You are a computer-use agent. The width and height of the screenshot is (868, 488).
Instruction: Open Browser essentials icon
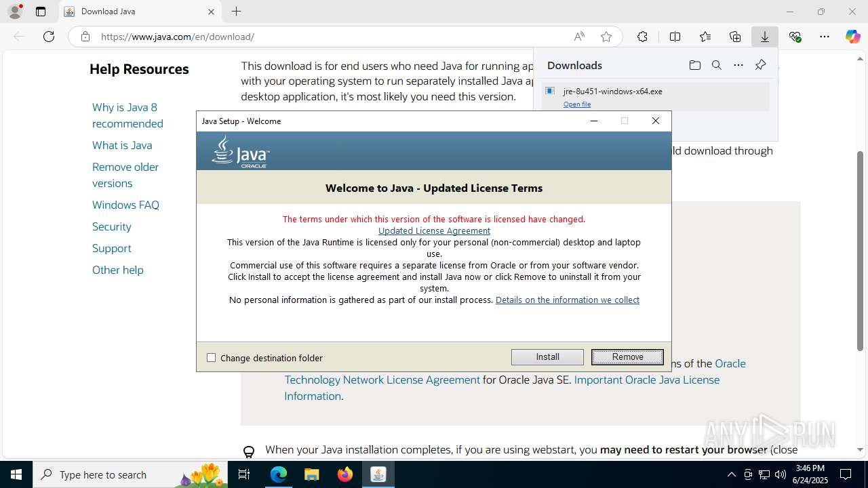coord(795,37)
